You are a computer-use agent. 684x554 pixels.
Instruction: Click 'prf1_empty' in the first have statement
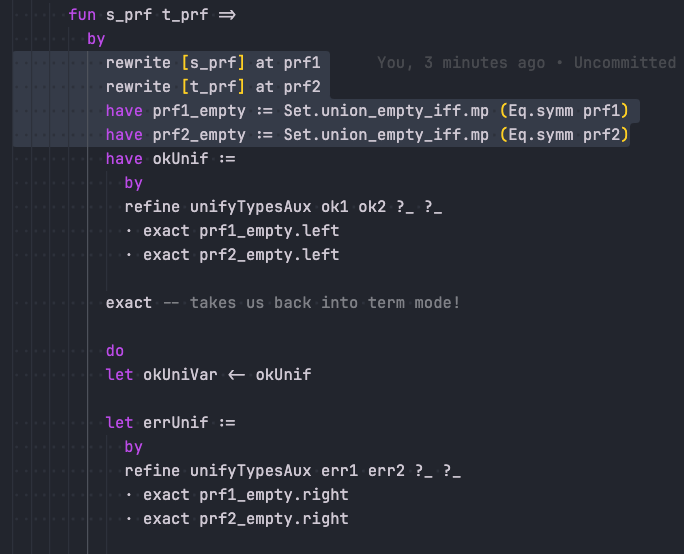(x=199, y=111)
